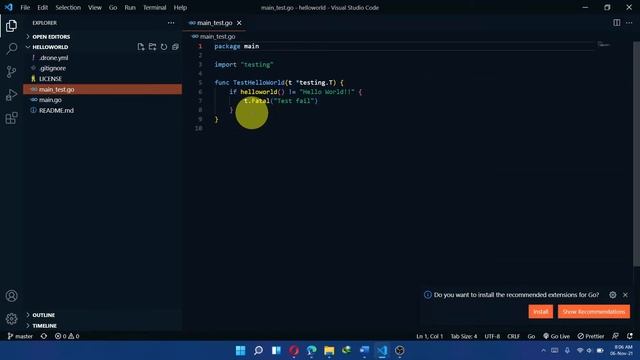Close the main_test.go editor tab
This screenshot has height=360, width=640.
pos(239,23)
